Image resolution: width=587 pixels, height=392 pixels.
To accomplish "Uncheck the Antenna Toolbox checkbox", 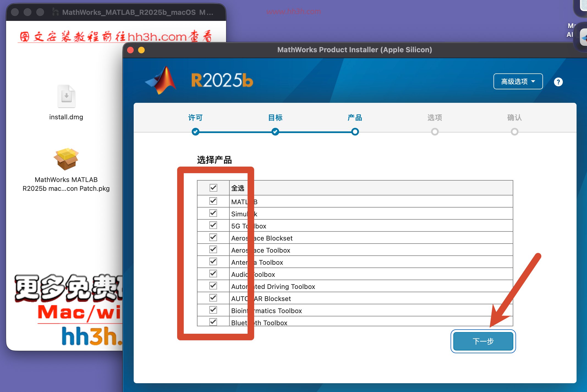I will pyautogui.click(x=213, y=261).
